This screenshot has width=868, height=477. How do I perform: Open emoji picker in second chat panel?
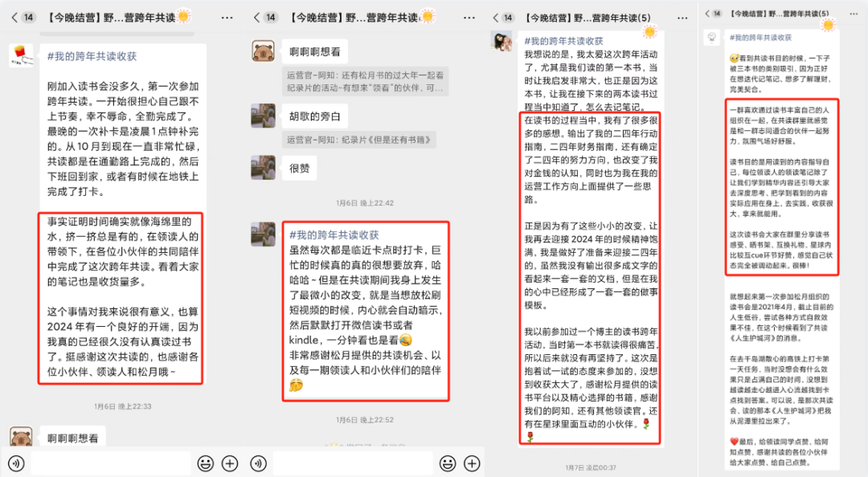click(x=448, y=463)
